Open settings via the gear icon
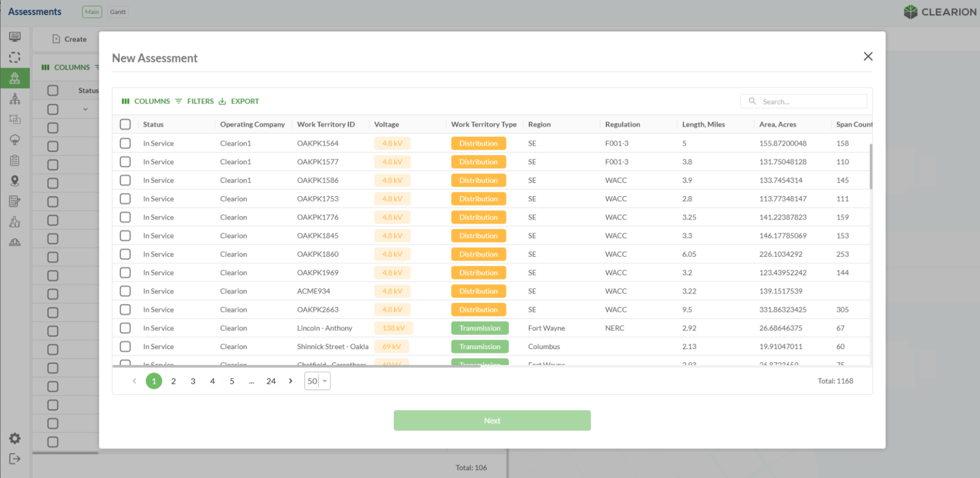This screenshot has width=980, height=478. click(15, 438)
